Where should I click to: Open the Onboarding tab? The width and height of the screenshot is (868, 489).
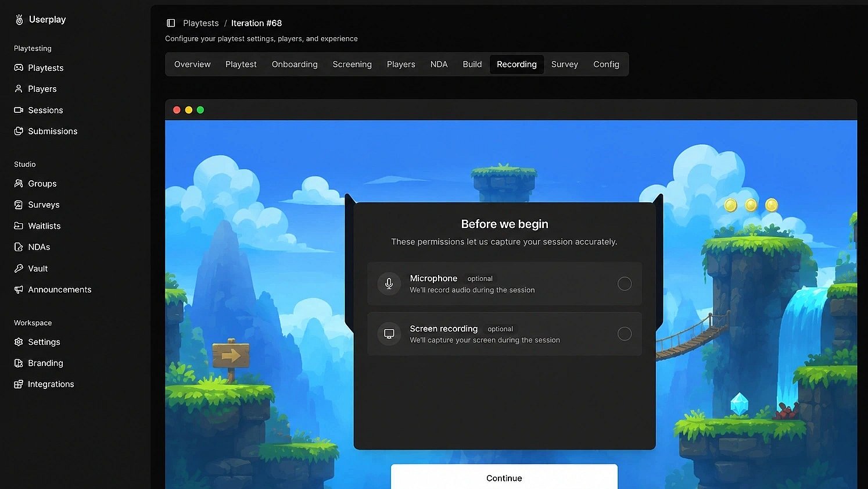pos(295,65)
